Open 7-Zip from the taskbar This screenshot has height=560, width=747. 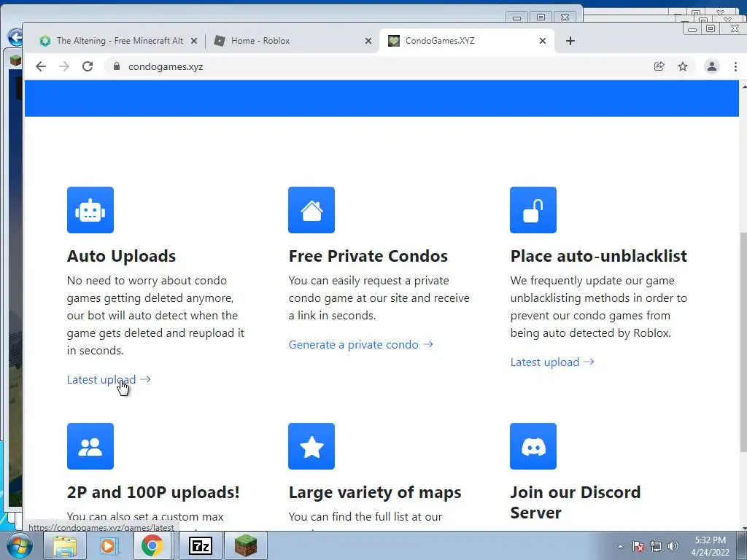[201, 545]
